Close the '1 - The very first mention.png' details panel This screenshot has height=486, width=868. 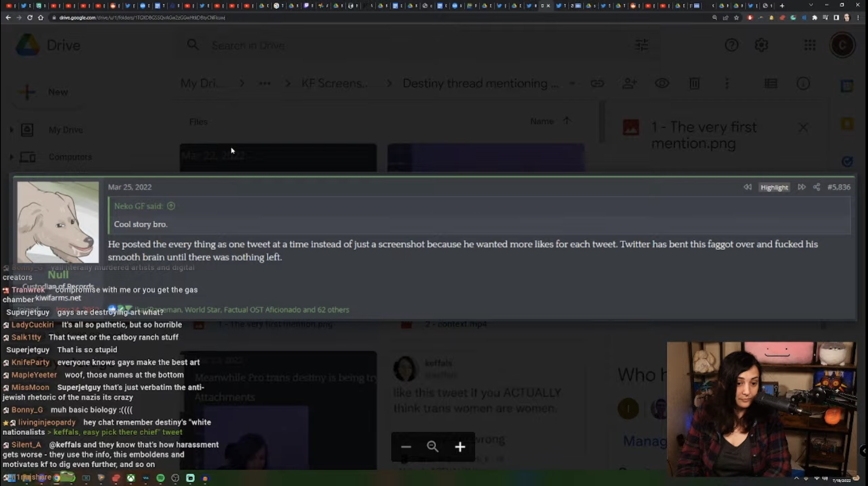(803, 128)
